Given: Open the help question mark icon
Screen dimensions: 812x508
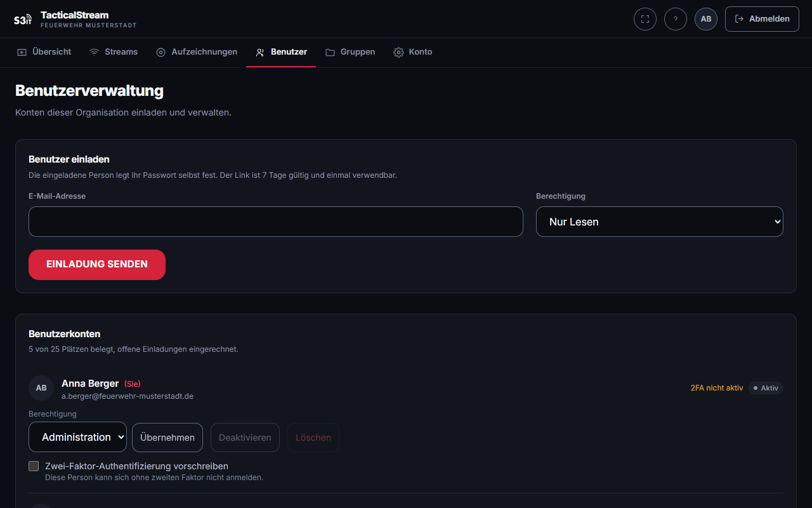Looking at the screenshot, I should tap(676, 19).
